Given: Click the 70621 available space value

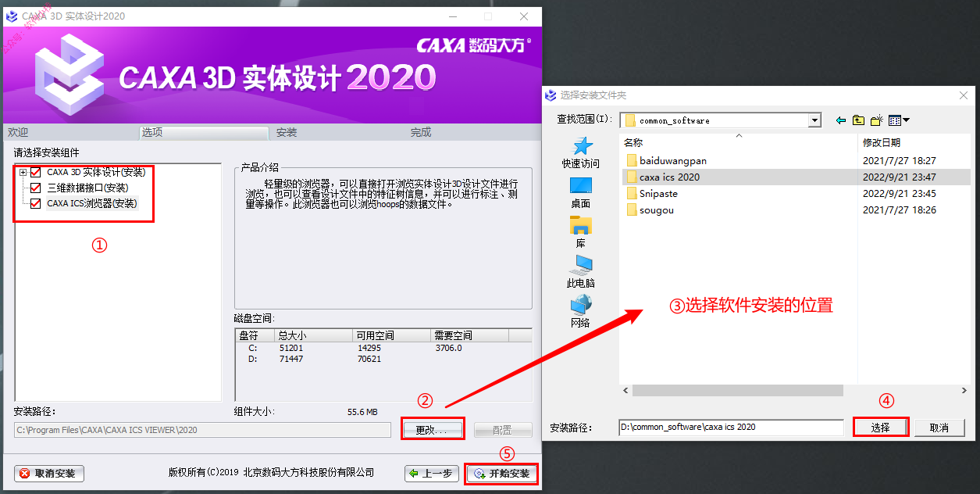Looking at the screenshot, I should (369, 359).
